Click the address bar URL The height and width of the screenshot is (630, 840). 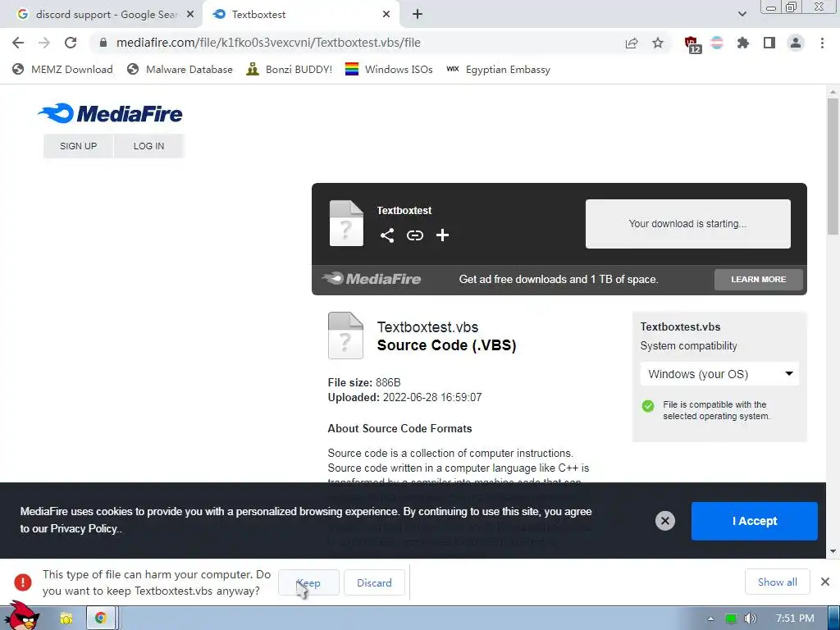[268, 43]
